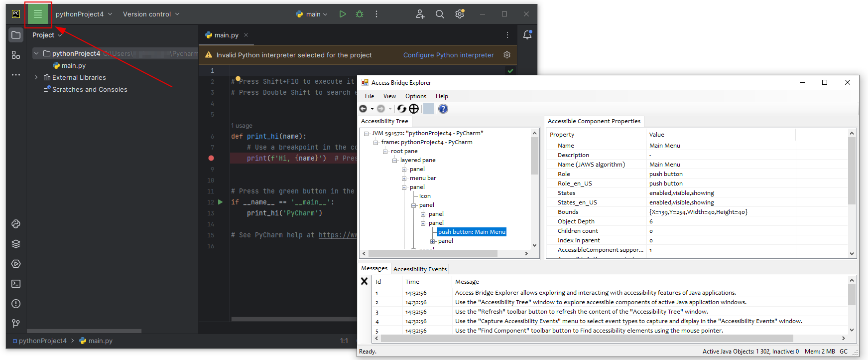The width and height of the screenshot is (868, 360).
Task: Expand the External Libraries node
Action: pos(36,77)
